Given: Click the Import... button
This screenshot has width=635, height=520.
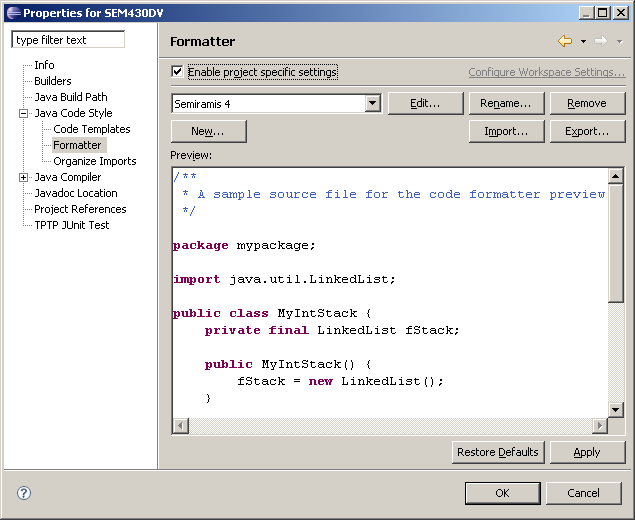Looking at the screenshot, I should 506,131.
